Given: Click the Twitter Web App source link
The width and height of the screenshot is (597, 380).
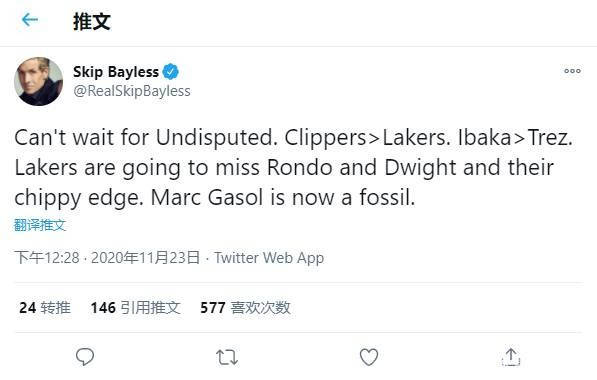Looking at the screenshot, I should tap(269, 258).
